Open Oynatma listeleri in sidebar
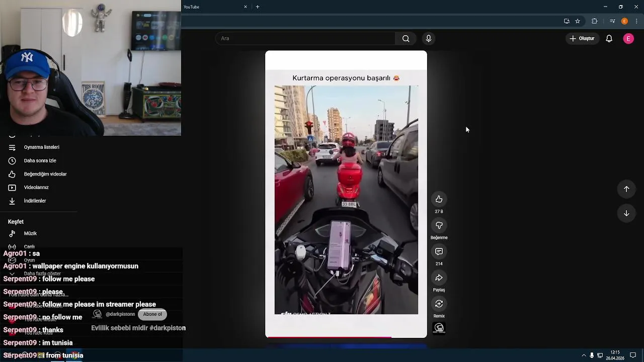Screen dimensions: 644x362 coord(41,147)
